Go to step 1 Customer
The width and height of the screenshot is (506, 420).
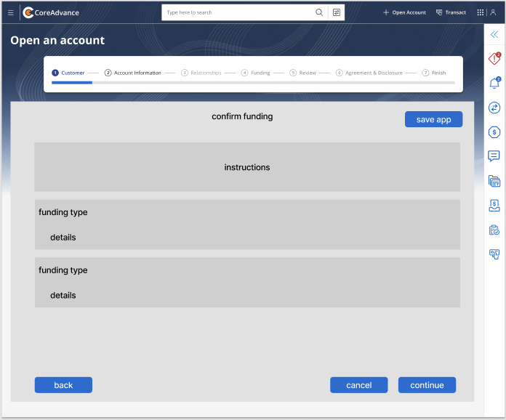click(x=68, y=73)
